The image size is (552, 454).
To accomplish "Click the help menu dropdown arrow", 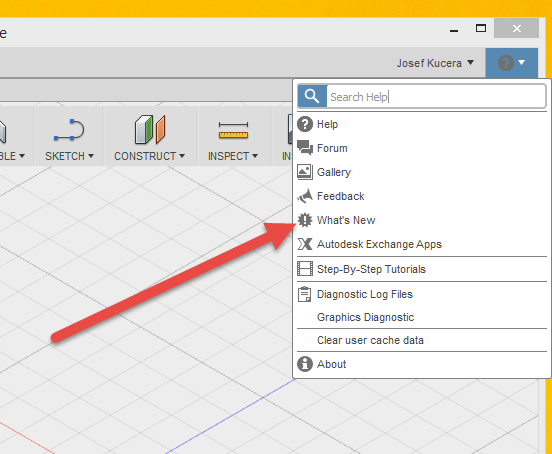I will pyautogui.click(x=522, y=63).
